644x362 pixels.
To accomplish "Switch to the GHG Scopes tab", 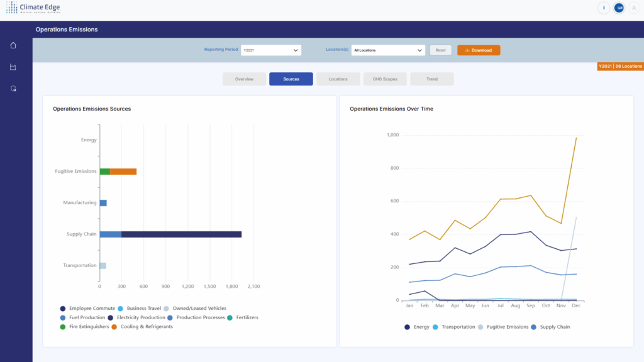I will click(x=385, y=79).
